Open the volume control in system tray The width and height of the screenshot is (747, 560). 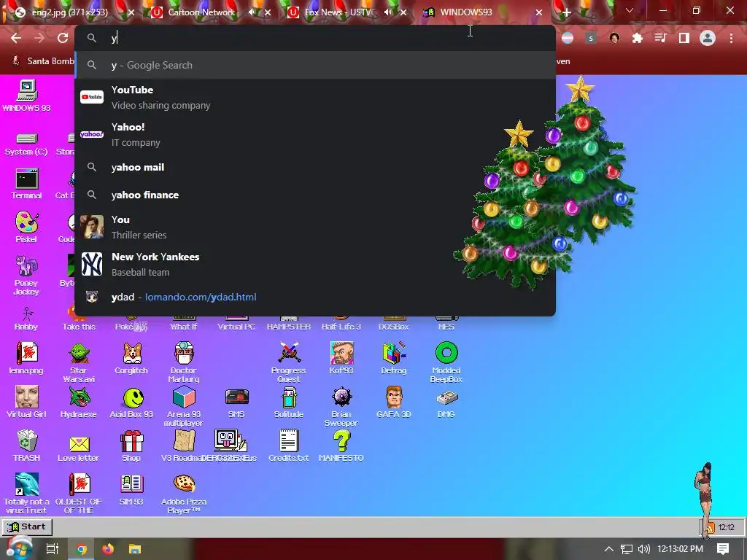[x=643, y=549]
